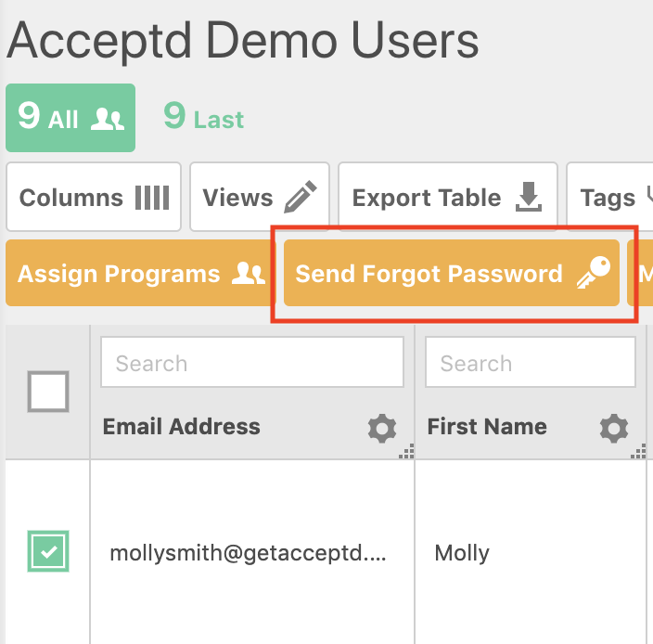The height and width of the screenshot is (644, 653).
Task: Open Email Address column gear settings
Action: [382, 428]
